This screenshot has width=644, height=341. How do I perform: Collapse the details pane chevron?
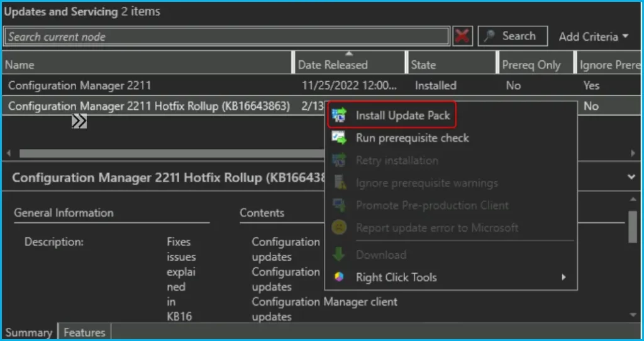coord(631,177)
